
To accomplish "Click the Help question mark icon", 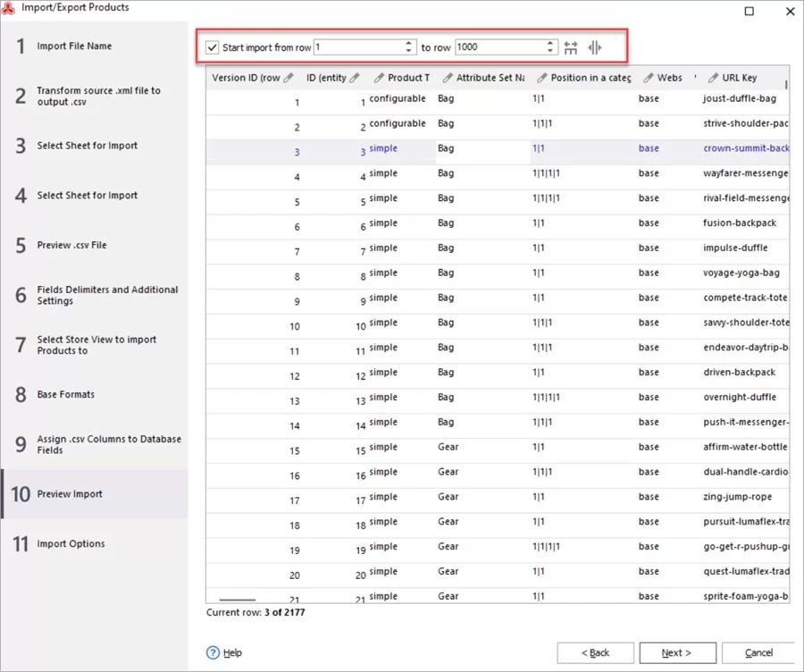I will tap(213, 652).
